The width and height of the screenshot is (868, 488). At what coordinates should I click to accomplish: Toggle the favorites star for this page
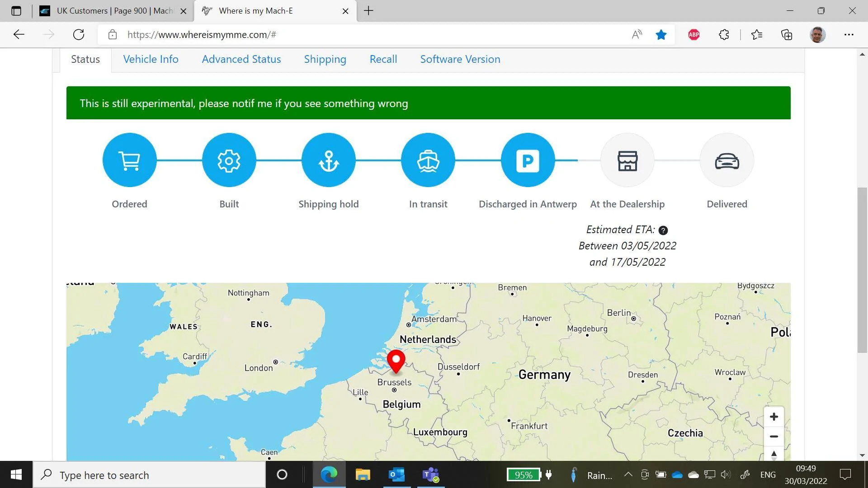(661, 34)
